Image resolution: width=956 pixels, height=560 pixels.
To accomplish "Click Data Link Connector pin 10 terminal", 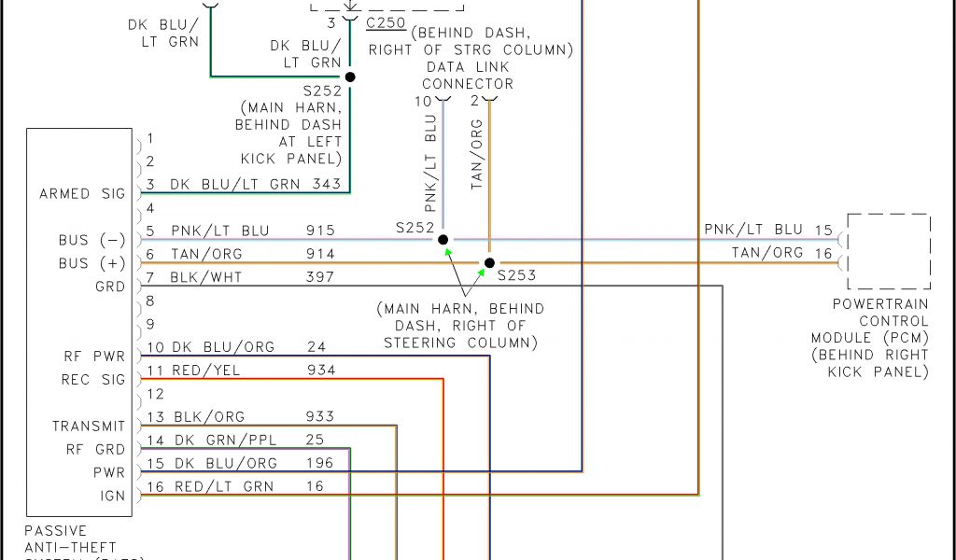I will point(443,99).
